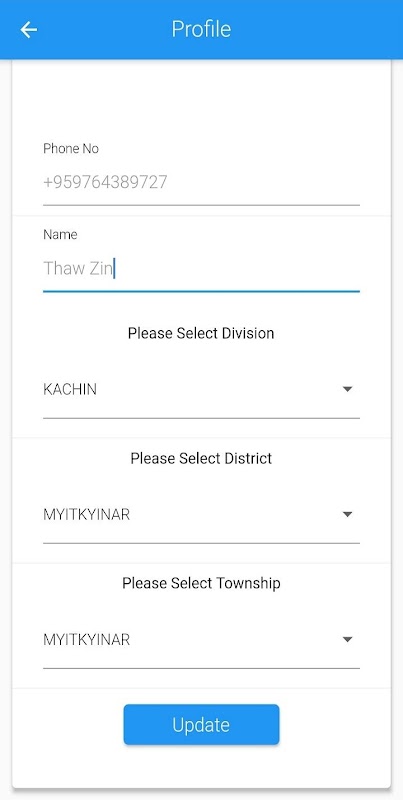Click the Please Select Township label

201,583
